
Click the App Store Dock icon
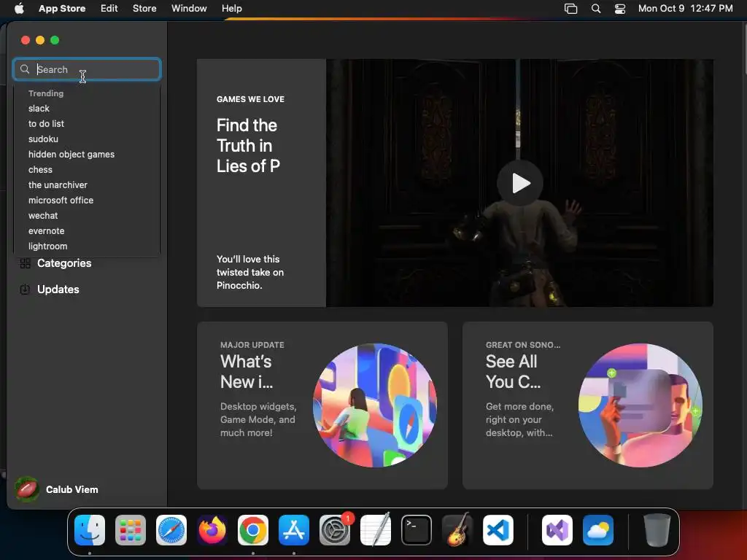coord(294,530)
